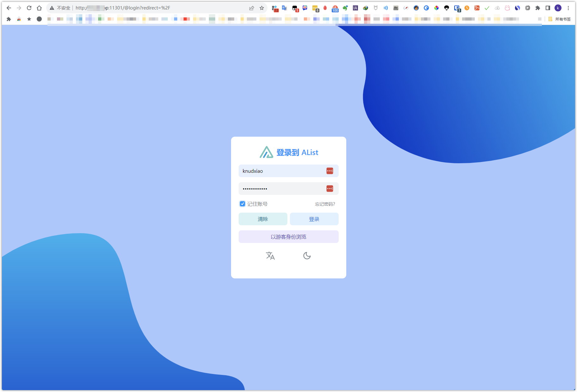577x392 pixels.
Task: Follow the 忘记密码? link
Action: (325, 204)
